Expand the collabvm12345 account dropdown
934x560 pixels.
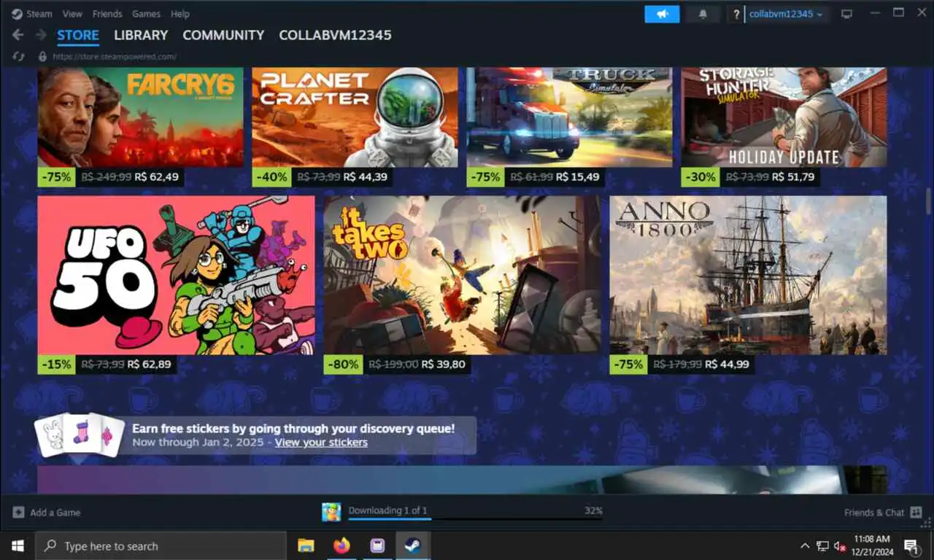pyautogui.click(x=787, y=14)
